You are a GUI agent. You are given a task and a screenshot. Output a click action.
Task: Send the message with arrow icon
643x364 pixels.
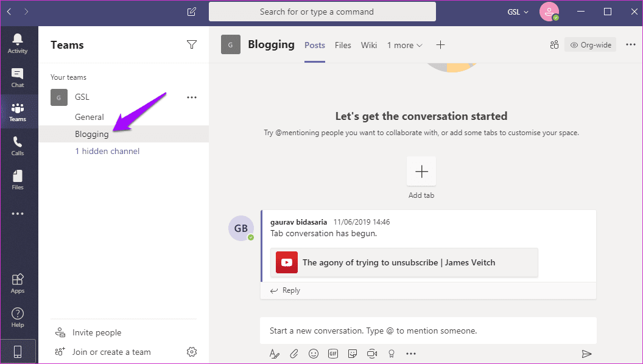(587, 354)
